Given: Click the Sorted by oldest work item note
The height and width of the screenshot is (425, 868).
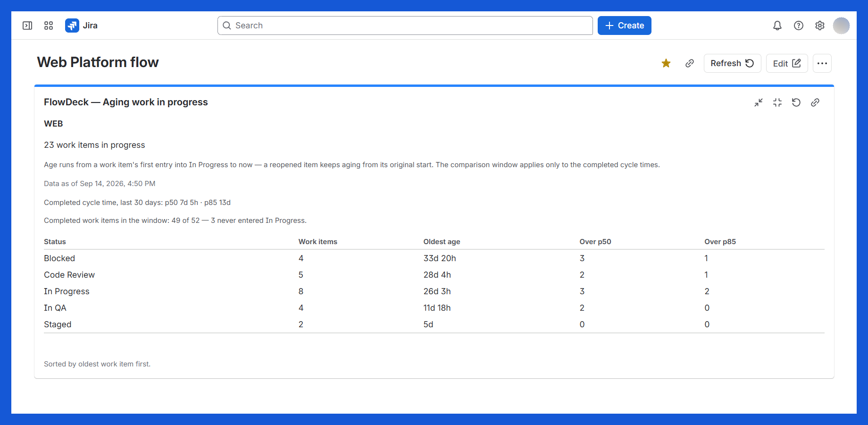Looking at the screenshot, I should 97,364.
